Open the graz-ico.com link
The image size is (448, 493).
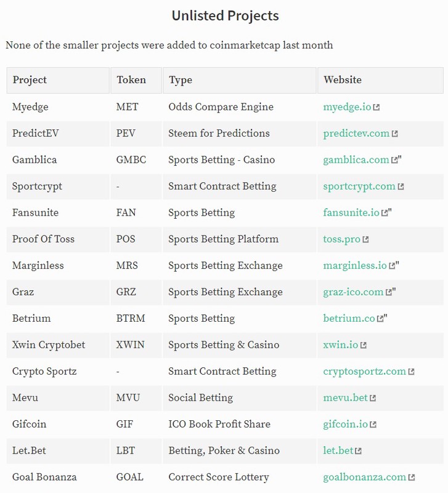tap(353, 292)
